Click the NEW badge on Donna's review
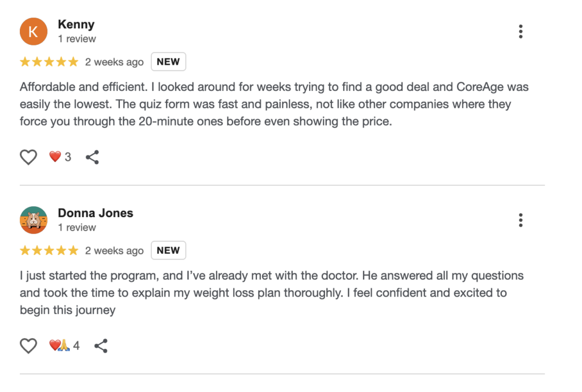 (168, 251)
